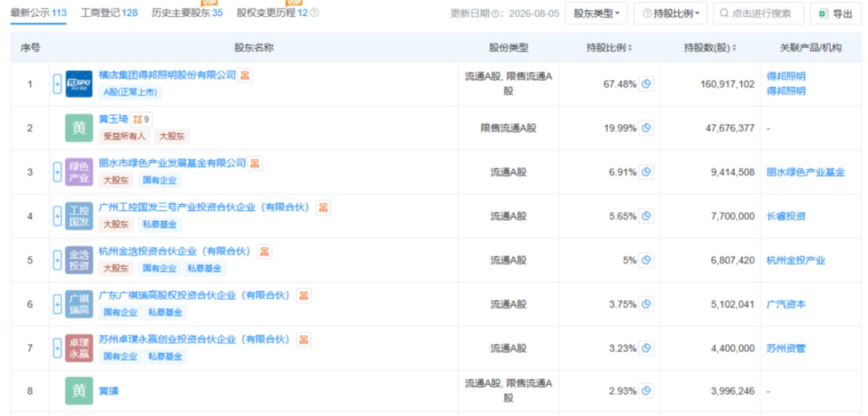This screenshot has width=868, height=416.
Task: Open 广东广祺瑞高股权投资合伙企业 link
Action: [x=197, y=295]
